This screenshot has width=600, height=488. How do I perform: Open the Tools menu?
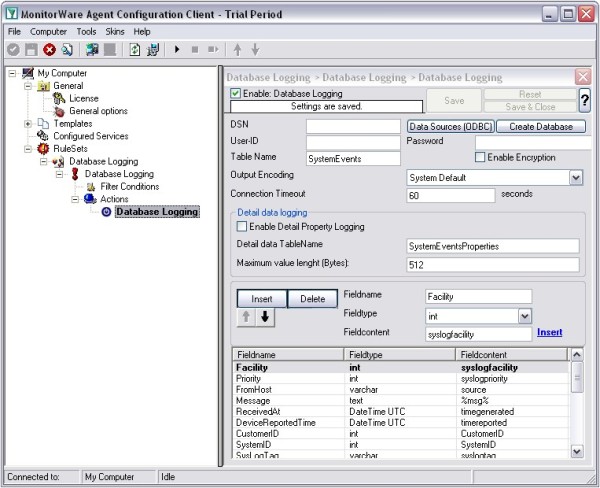pyautogui.click(x=86, y=31)
